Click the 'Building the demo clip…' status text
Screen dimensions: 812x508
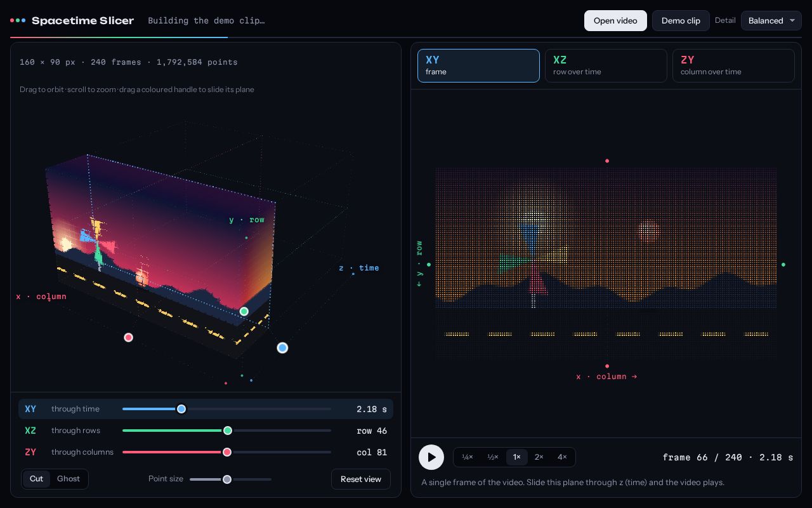(x=206, y=20)
